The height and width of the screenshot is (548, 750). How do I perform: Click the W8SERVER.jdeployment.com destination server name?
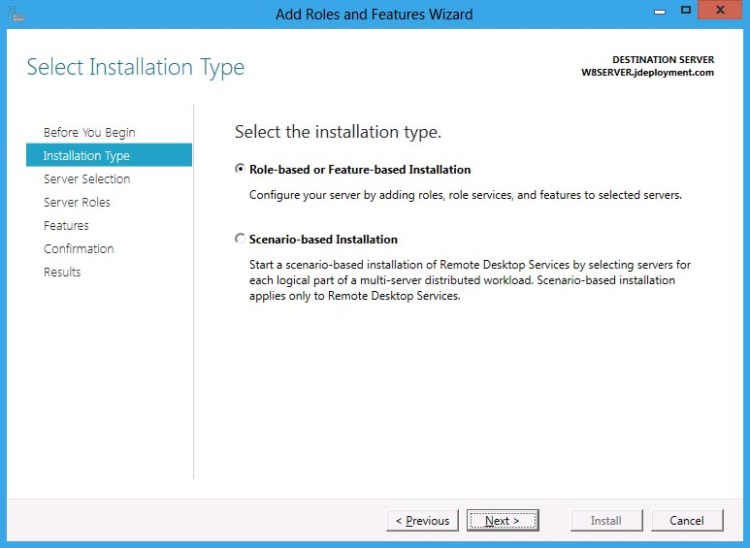[647, 73]
